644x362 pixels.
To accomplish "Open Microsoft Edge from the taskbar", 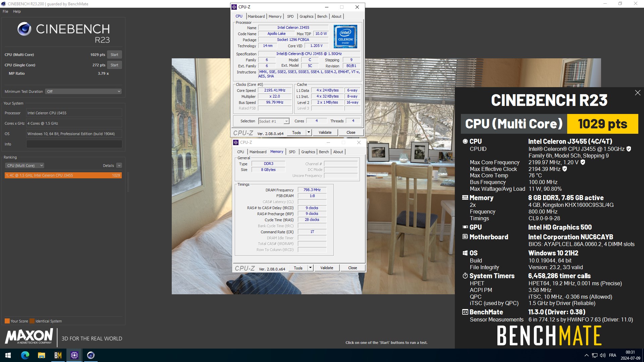I will click(25, 355).
